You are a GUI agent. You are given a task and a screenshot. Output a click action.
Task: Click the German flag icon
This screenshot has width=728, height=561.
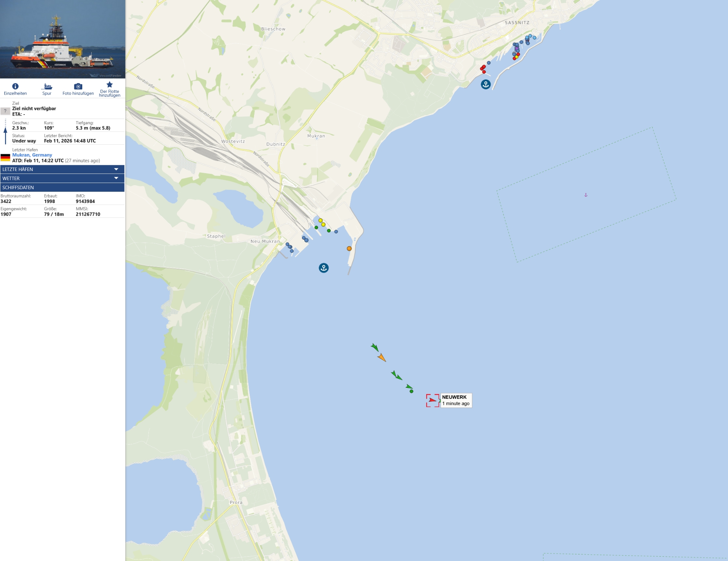click(x=5, y=158)
